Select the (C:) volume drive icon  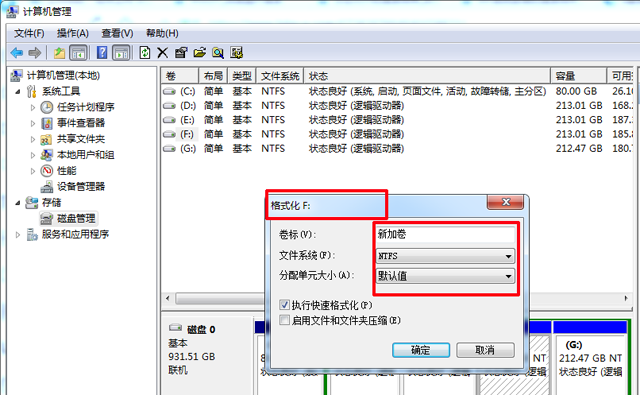[x=169, y=91]
